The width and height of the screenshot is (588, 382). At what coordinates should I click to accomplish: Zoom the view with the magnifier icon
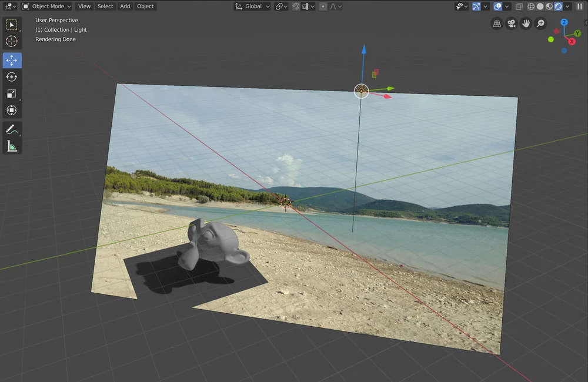tap(540, 24)
